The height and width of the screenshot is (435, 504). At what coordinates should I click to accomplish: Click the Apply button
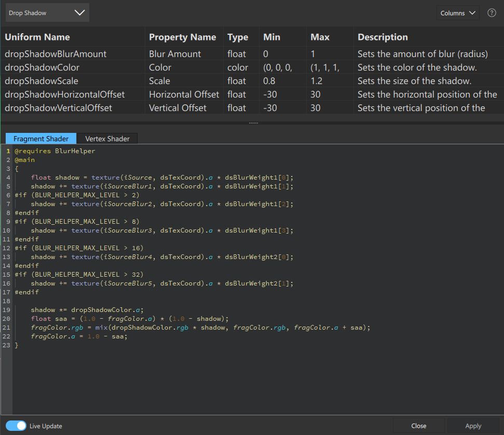point(473,426)
